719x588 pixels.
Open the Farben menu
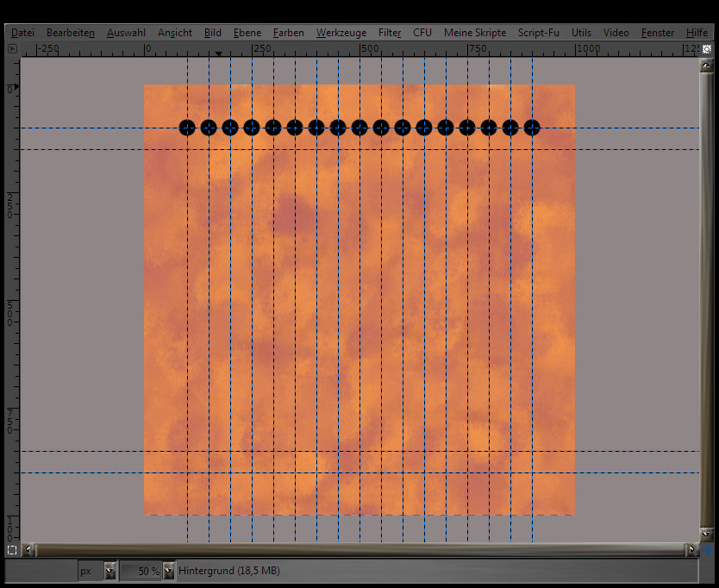(289, 33)
